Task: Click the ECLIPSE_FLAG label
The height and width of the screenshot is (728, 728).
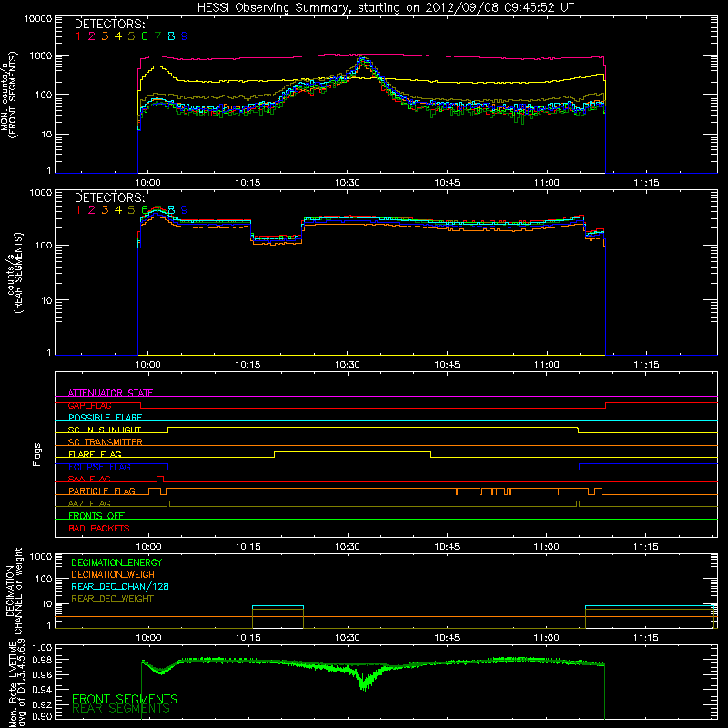Action: 99,467
